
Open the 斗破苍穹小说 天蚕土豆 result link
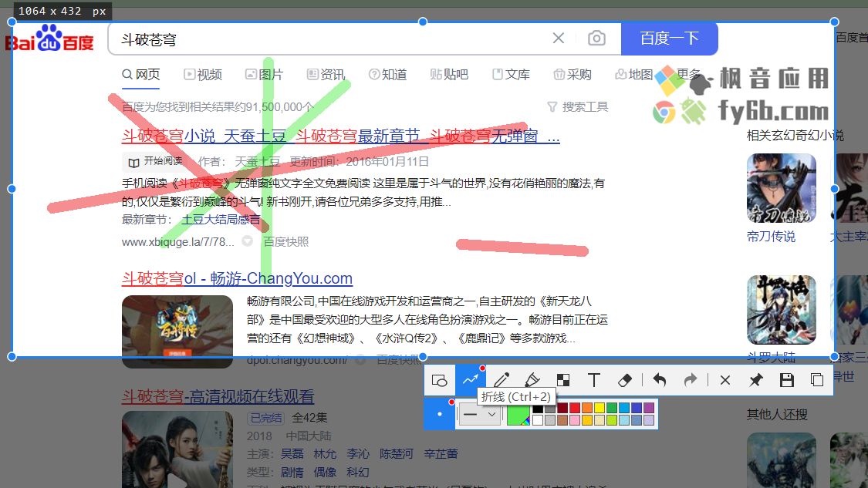click(x=340, y=136)
